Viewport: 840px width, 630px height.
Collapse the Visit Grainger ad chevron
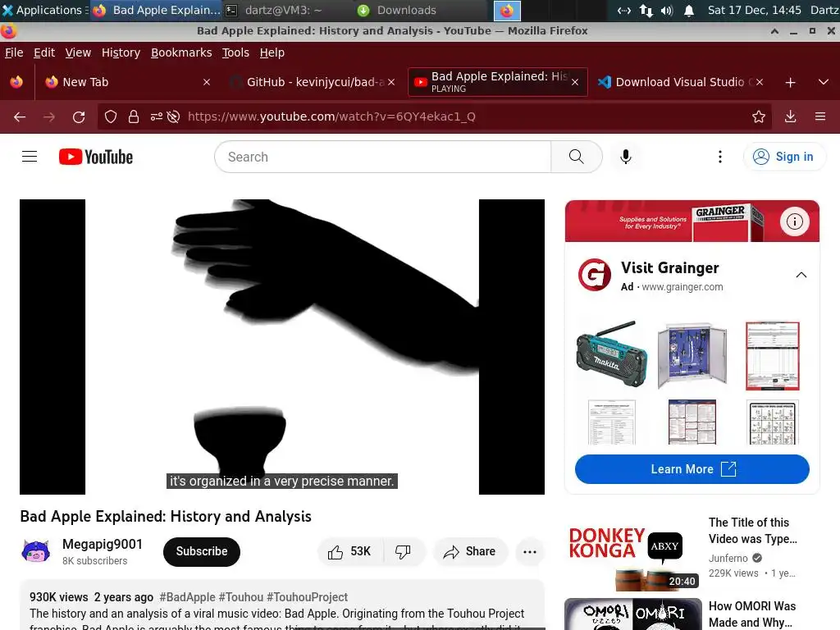click(x=801, y=275)
